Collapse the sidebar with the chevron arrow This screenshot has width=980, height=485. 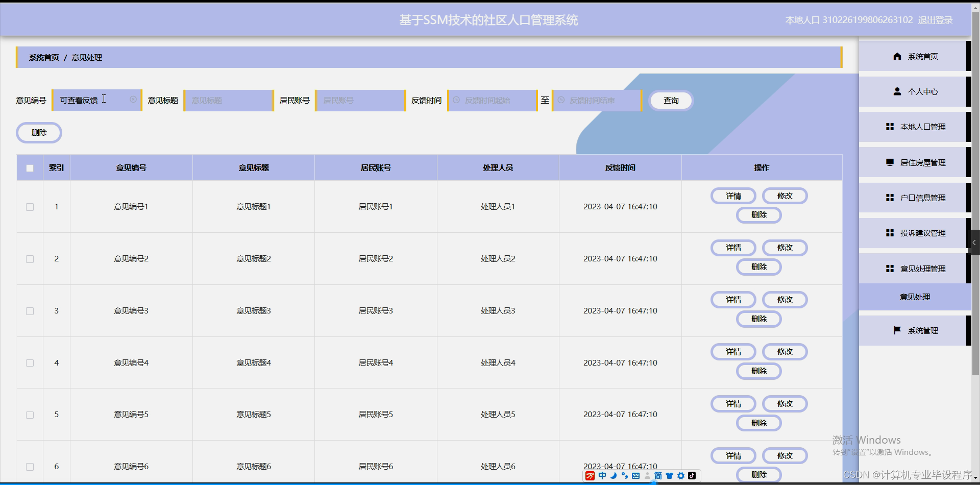(974, 243)
